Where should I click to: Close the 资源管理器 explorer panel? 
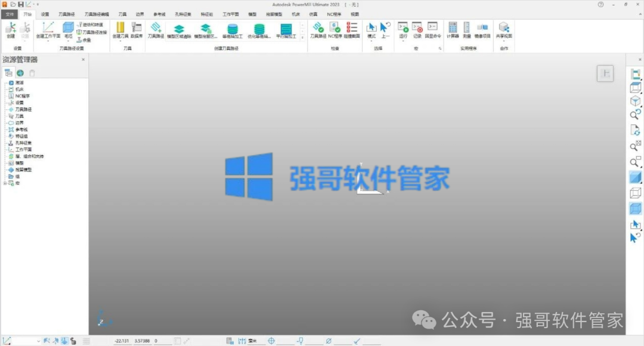[83, 60]
